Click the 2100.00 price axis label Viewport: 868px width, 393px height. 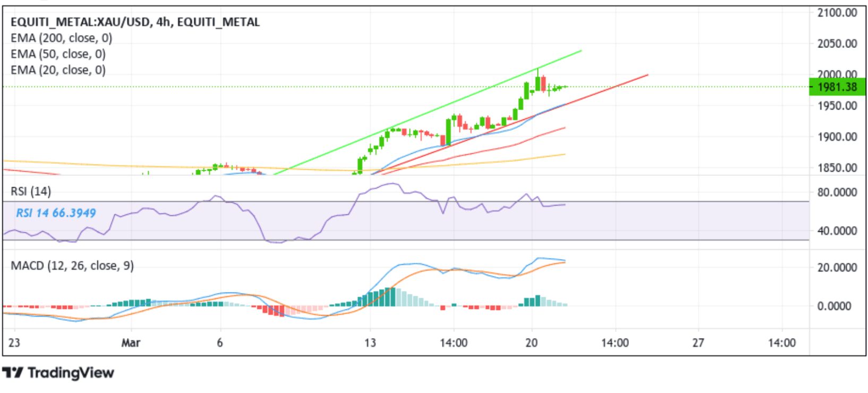click(837, 12)
